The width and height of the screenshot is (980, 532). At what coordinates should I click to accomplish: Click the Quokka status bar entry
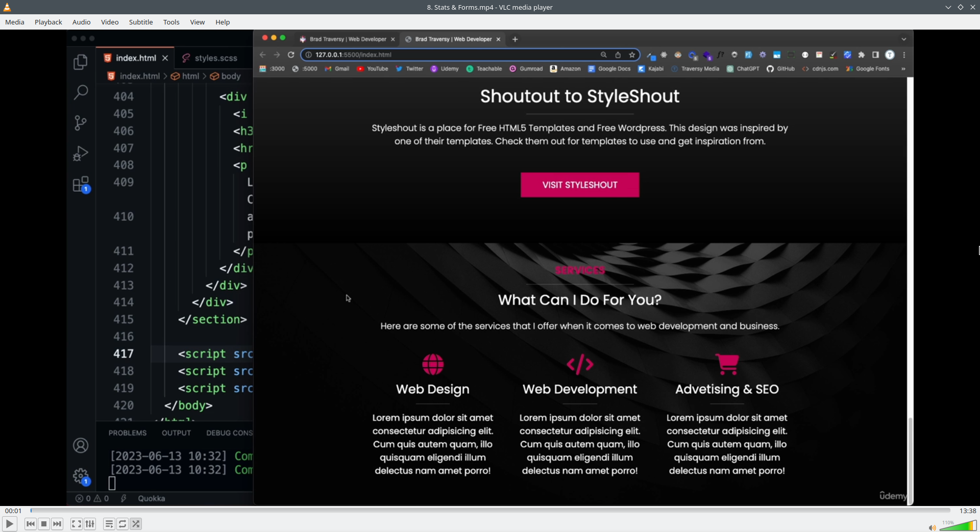tap(151, 498)
